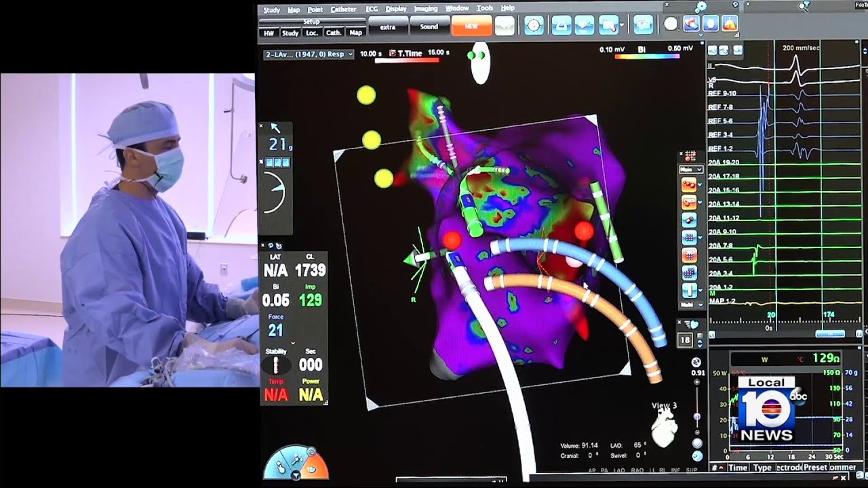This screenshot has width=868, height=488.
Task: Open the Study menu
Action: [x=271, y=9]
